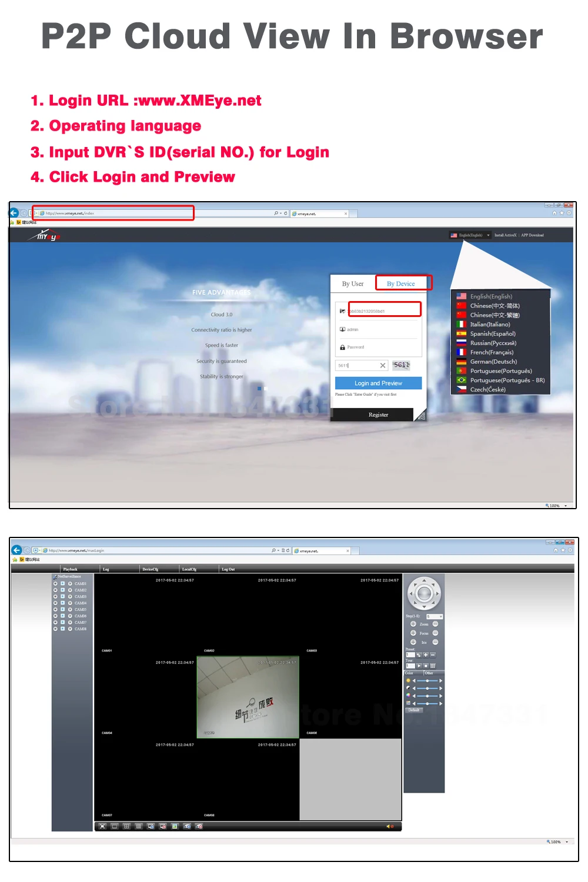Click CAM07 sub stream play icon
The image size is (588, 882).
pos(70,622)
